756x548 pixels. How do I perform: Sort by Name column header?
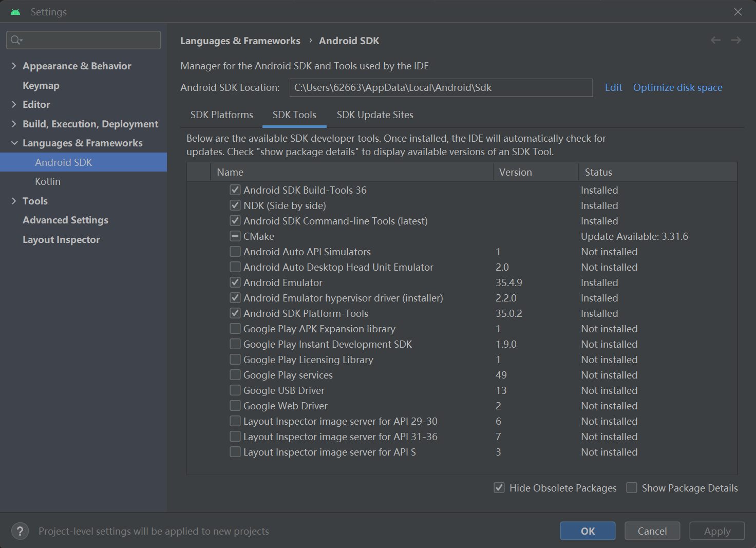[352, 172]
